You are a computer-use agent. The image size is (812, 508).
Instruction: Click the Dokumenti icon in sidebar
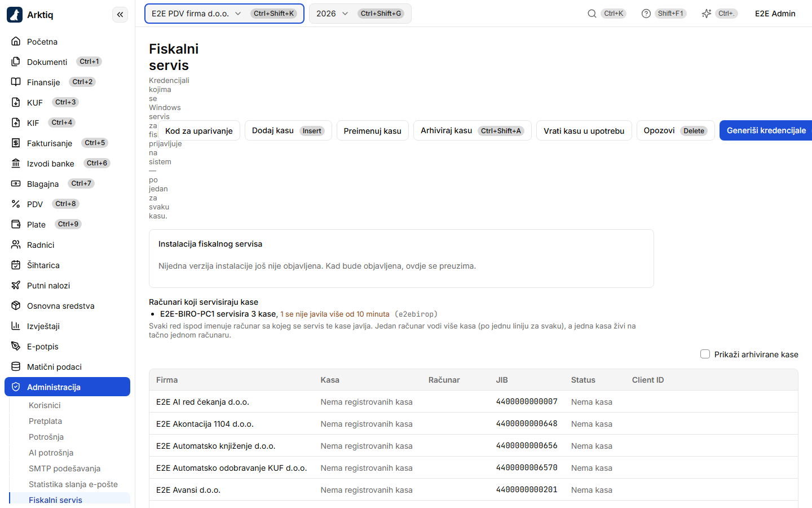(16, 62)
